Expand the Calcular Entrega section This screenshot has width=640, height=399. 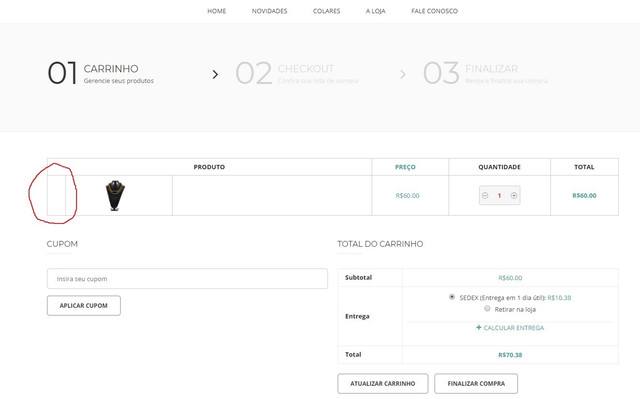[513, 328]
